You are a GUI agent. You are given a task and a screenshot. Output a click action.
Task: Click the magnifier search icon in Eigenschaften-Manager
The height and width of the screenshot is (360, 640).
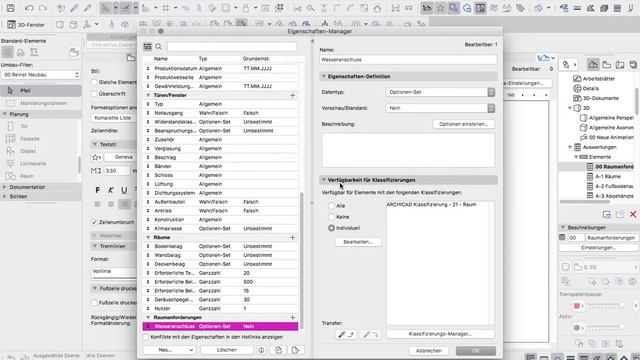pos(158,47)
